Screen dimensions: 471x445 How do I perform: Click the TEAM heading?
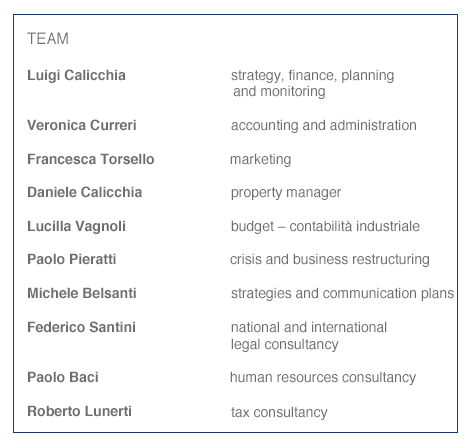click(48, 39)
